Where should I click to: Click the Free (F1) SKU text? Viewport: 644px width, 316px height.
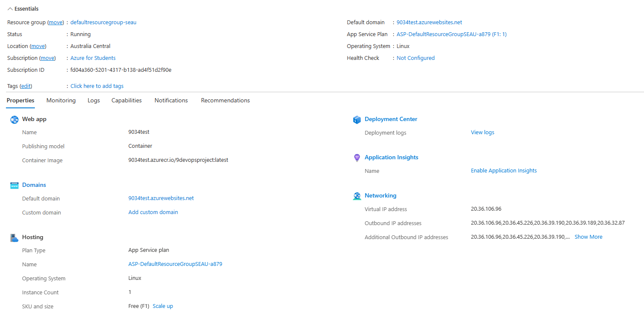point(139,306)
